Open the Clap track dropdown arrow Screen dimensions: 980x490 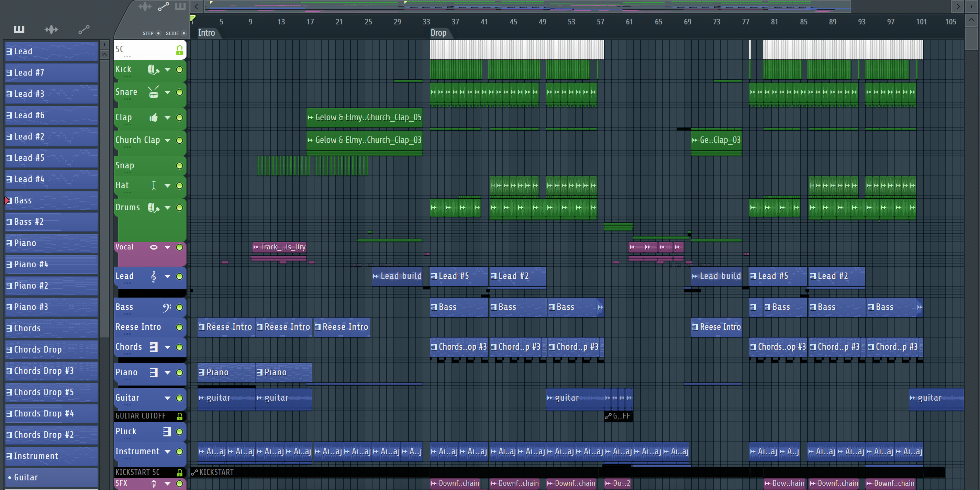coord(167,118)
